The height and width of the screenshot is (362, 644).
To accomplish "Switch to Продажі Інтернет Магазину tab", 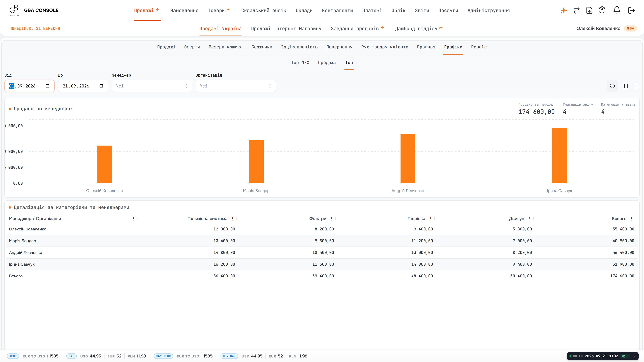I will point(286,28).
